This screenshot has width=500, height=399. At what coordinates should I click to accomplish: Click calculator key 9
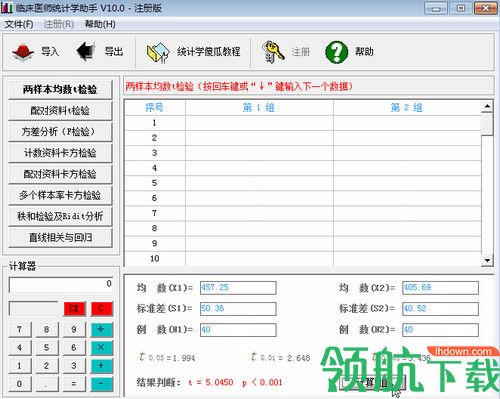tap(74, 329)
